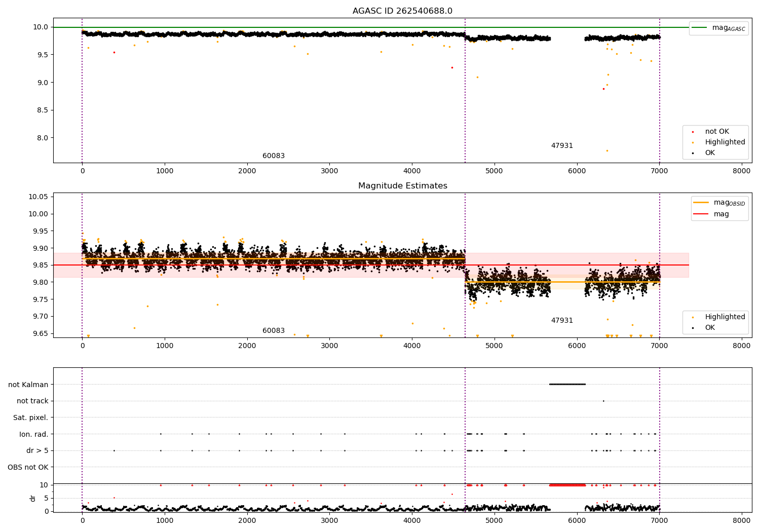This screenshot has width=760, height=532.
Task: Select the 'Highlighted' legend entry in the top plot
Action: [x=725, y=142]
